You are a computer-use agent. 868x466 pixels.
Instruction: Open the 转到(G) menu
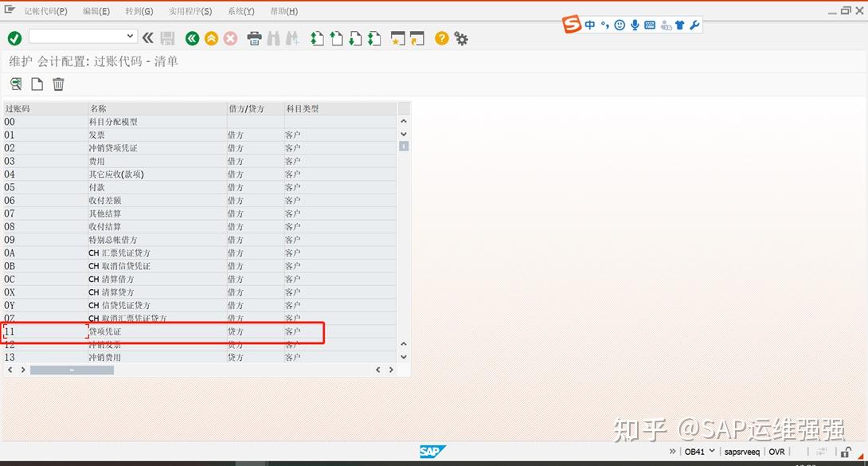coord(139,10)
